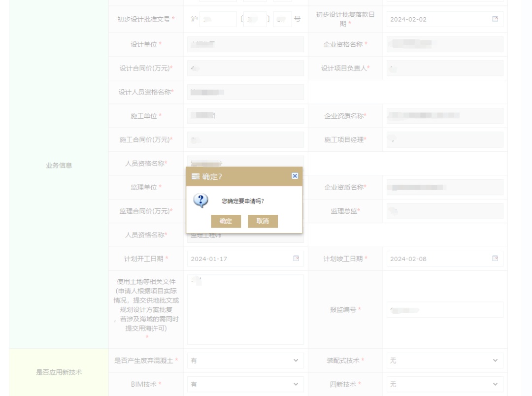The width and height of the screenshot is (532, 396).
Task: Open the 计划竣工日期 calendar picker icon
Action: pos(495,259)
